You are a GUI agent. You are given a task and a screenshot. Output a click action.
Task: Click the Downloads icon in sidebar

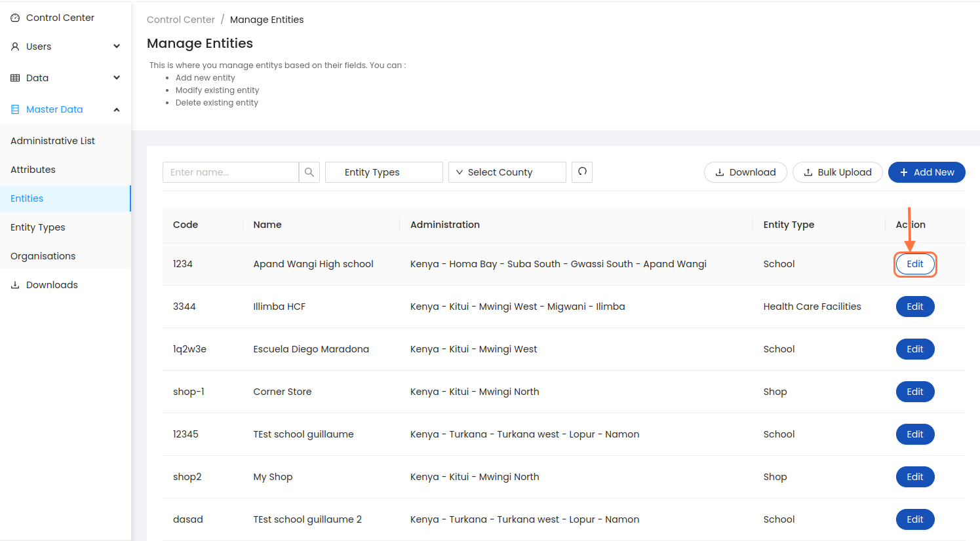coord(15,285)
